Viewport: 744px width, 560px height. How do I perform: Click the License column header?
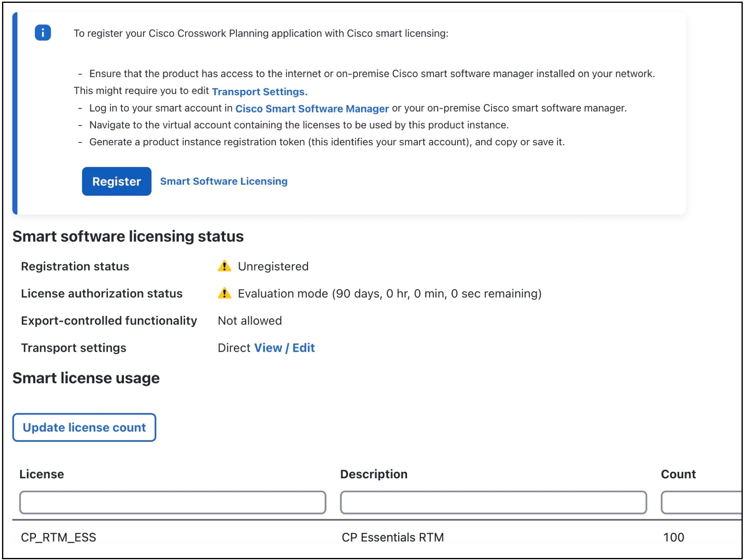click(x=41, y=474)
